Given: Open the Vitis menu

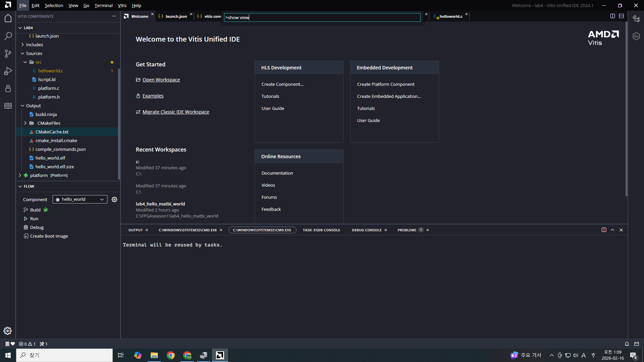Looking at the screenshot, I should (x=122, y=5).
